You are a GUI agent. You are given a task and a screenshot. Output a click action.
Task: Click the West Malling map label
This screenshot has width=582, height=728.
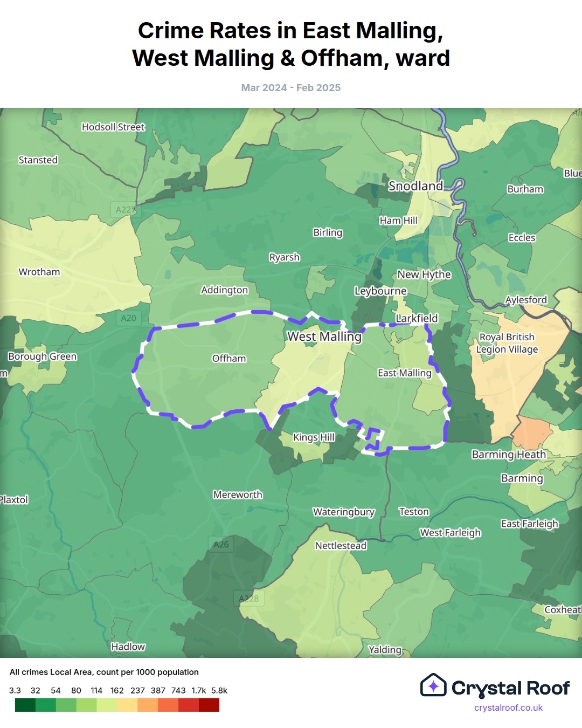[x=324, y=336]
